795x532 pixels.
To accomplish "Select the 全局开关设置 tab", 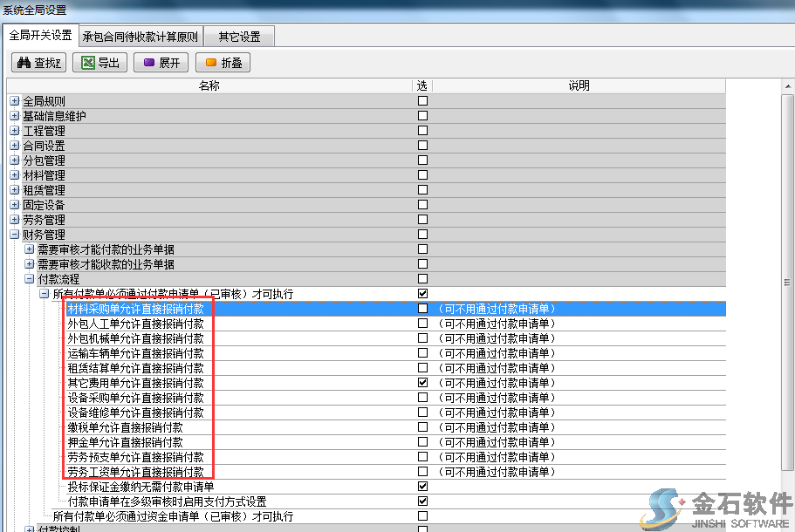I will point(40,36).
